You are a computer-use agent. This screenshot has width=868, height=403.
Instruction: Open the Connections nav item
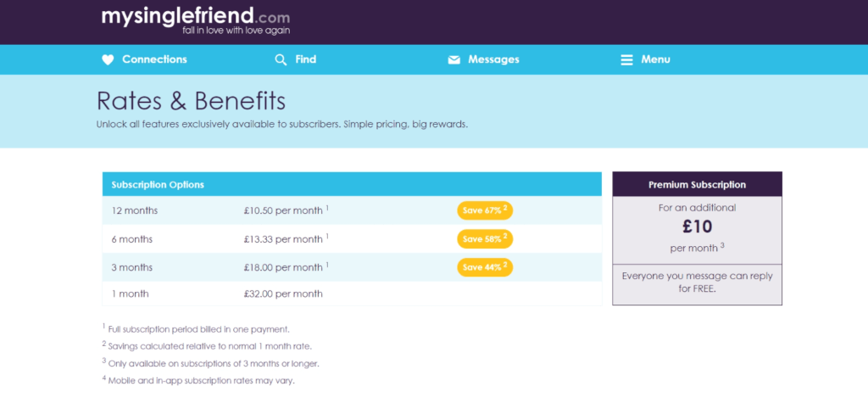tap(154, 59)
